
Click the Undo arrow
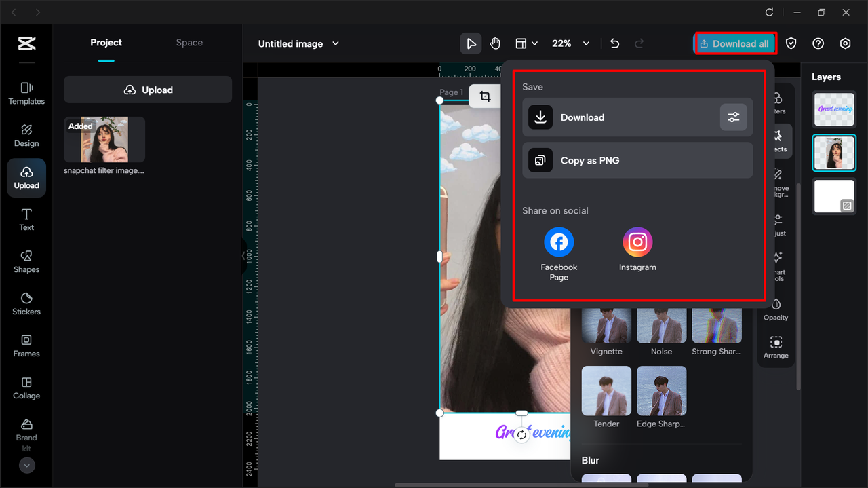pos(614,43)
